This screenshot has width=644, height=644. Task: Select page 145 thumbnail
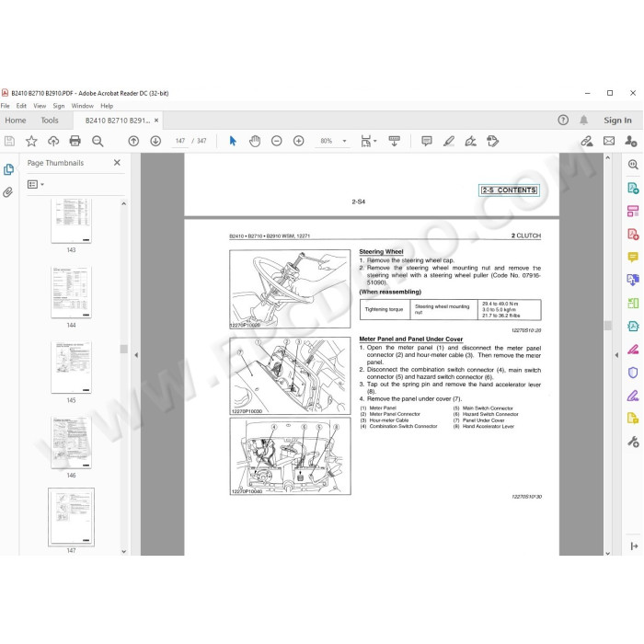click(71, 367)
